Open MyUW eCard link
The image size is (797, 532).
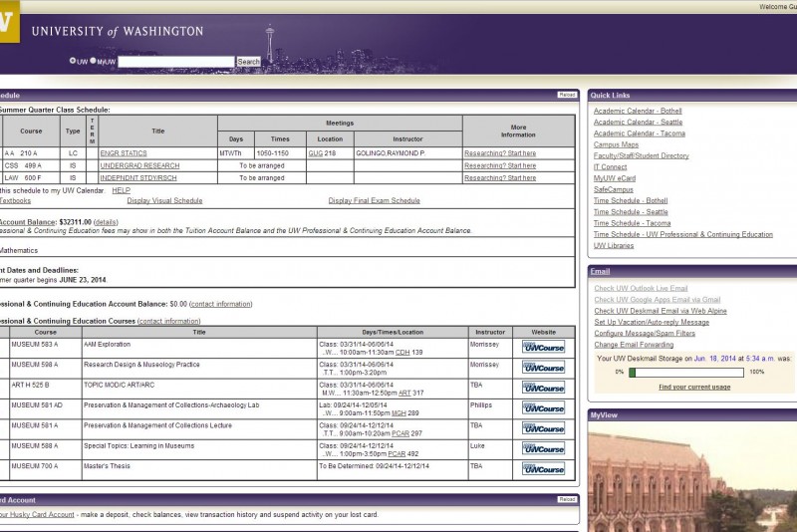coord(615,178)
